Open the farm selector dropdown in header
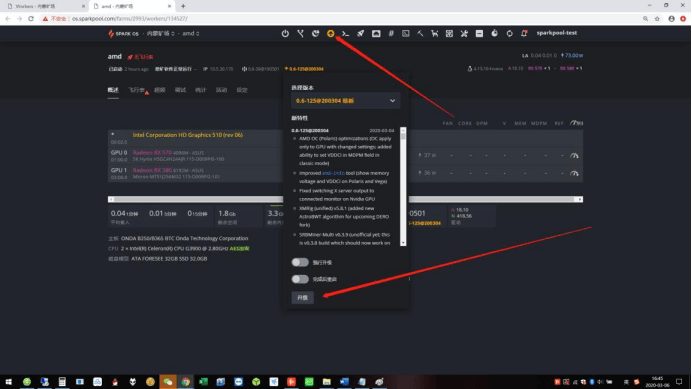692x389 pixels. pyautogui.click(x=161, y=34)
